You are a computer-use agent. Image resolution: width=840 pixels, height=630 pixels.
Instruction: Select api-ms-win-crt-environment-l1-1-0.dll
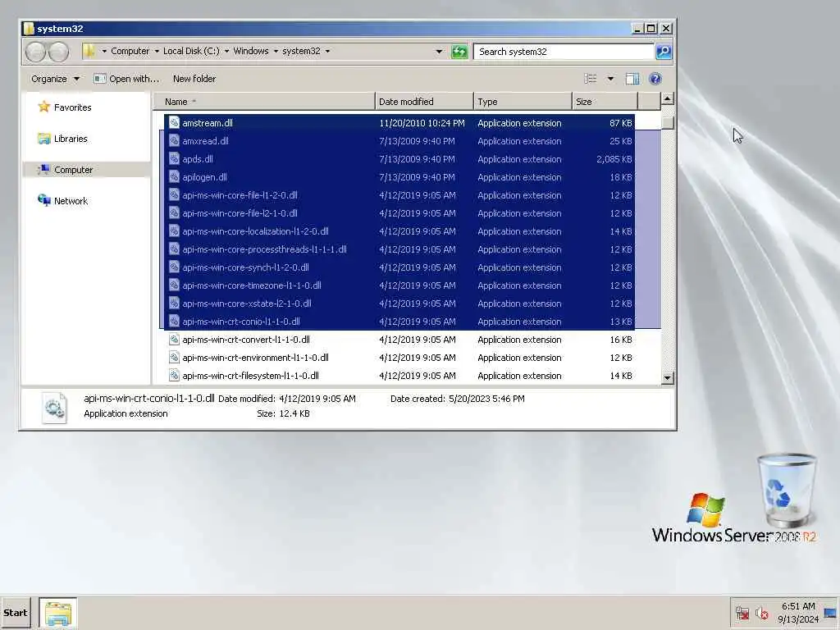[256, 358]
